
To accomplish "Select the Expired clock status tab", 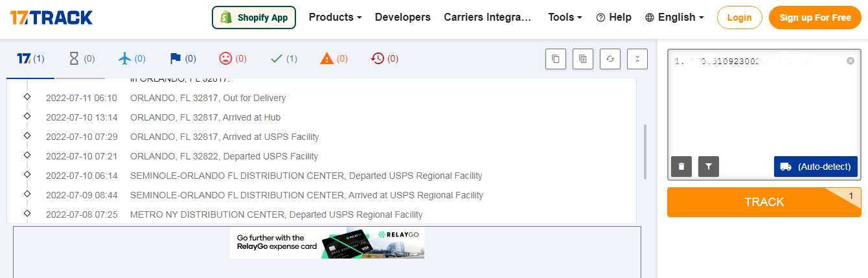I will [x=385, y=59].
